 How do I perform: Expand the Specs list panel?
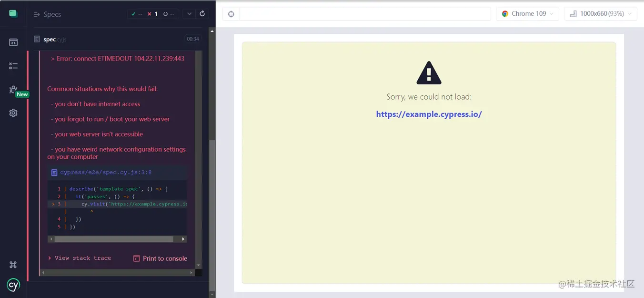click(x=47, y=14)
